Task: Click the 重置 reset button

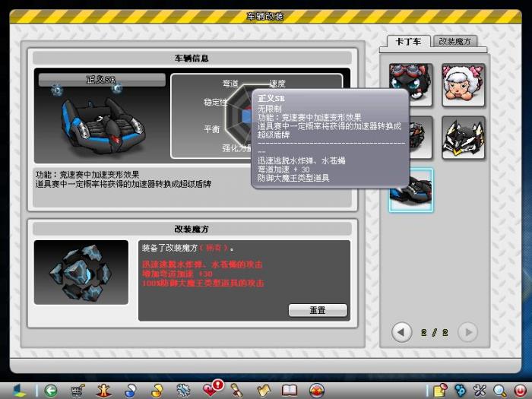Action: [x=318, y=310]
